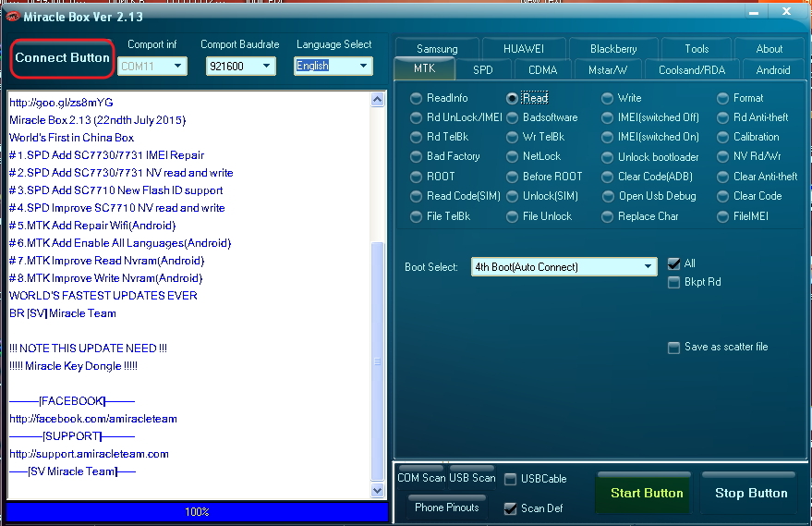
Task: Click the Start Button
Action: 647,493
